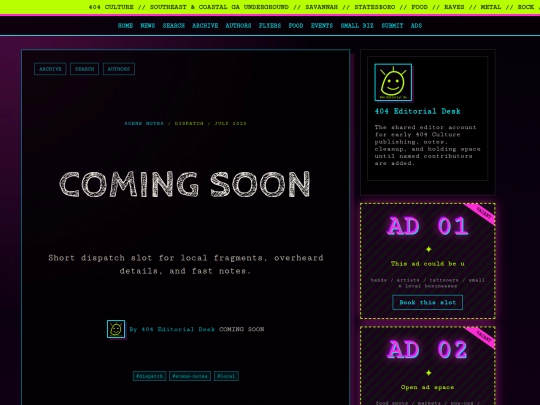Click small byline avatar icon
Image resolution: width=540 pixels, height=405 pixels.
click(116, 329)
